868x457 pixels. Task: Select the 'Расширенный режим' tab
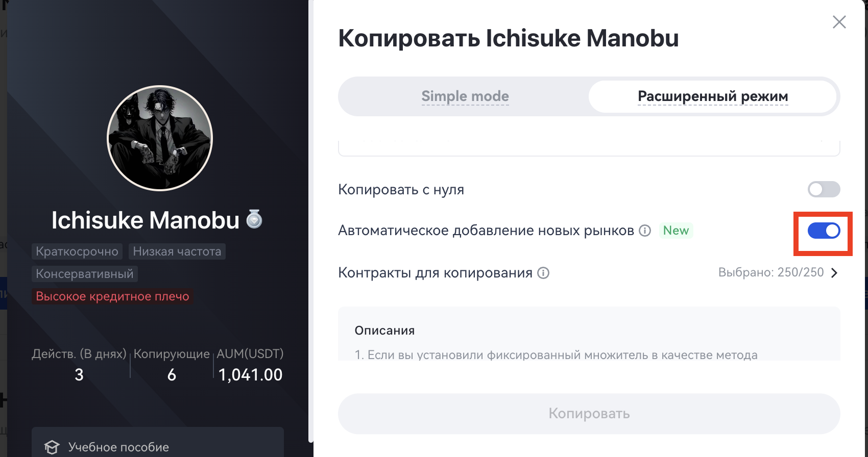(713, 96)
